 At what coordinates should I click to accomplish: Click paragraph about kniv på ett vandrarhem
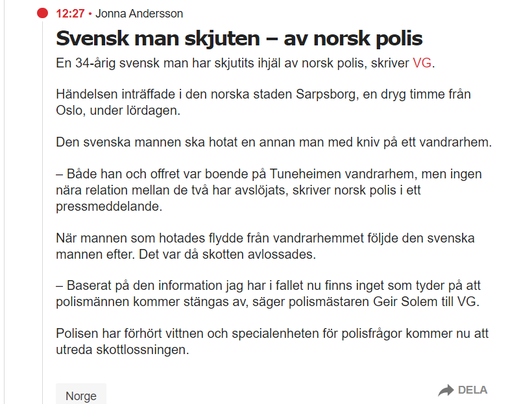tap(273, 143)
